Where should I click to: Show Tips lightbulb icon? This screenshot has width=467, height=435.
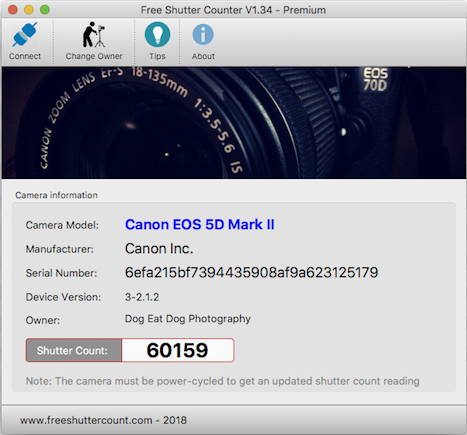click(157, 35)
